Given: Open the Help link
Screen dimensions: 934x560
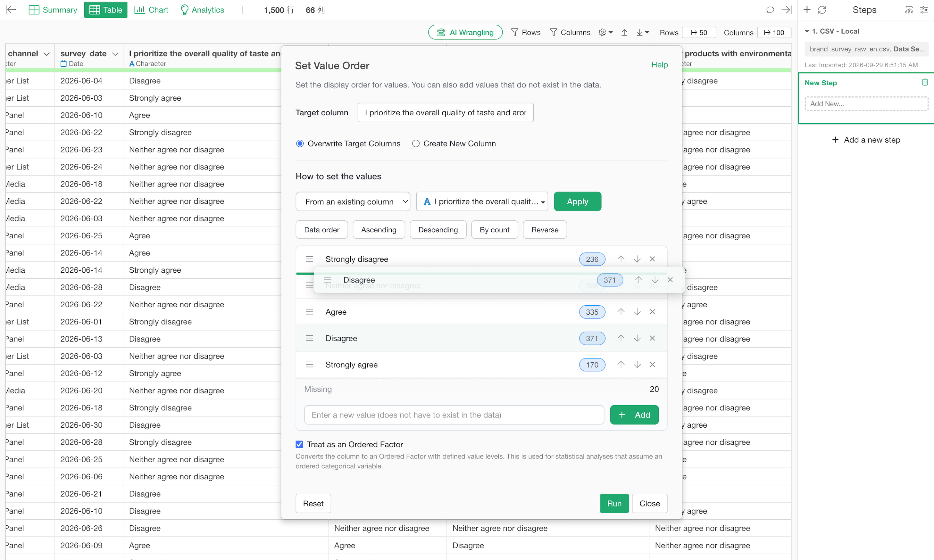Looking at the screenshot, I should click(659, 65).
